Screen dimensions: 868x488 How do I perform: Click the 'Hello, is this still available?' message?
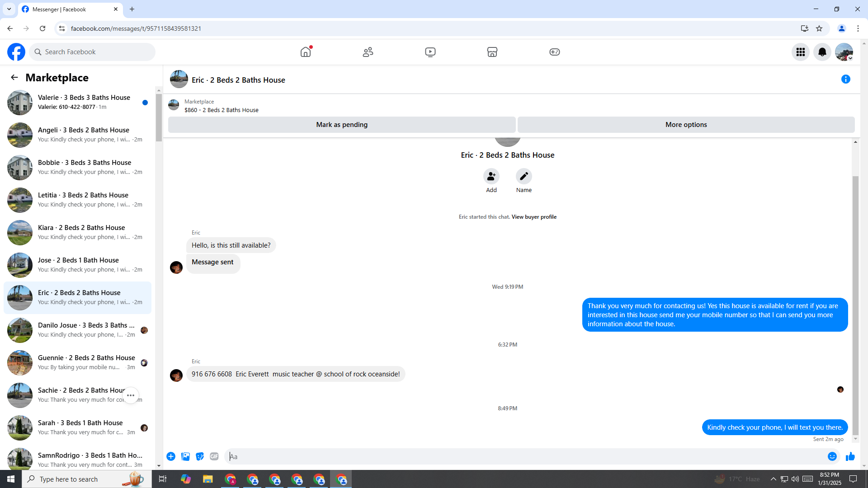tap(231, 245)
